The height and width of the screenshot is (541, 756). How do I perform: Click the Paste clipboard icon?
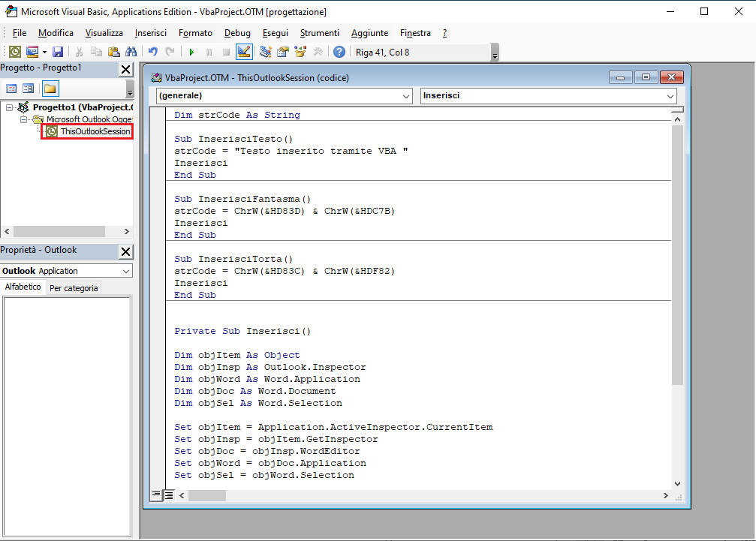click(x=114, y=52)
